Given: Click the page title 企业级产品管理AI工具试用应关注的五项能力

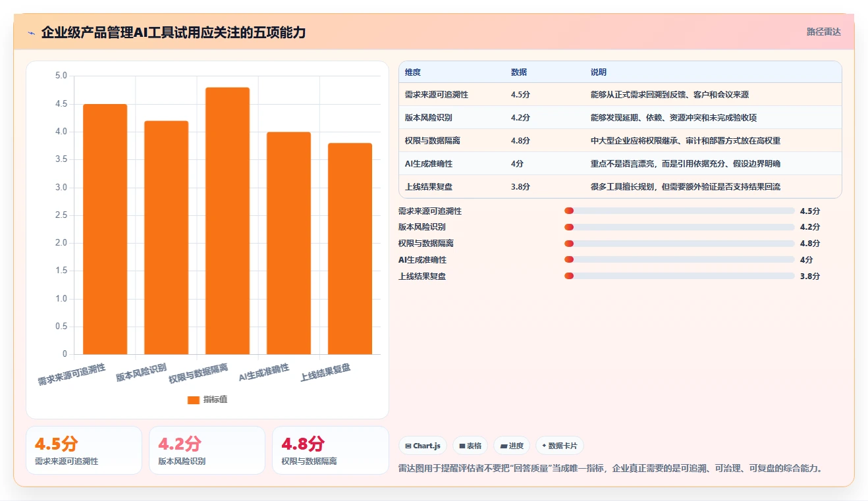Looking at the screenshot, I should (174, 32).
